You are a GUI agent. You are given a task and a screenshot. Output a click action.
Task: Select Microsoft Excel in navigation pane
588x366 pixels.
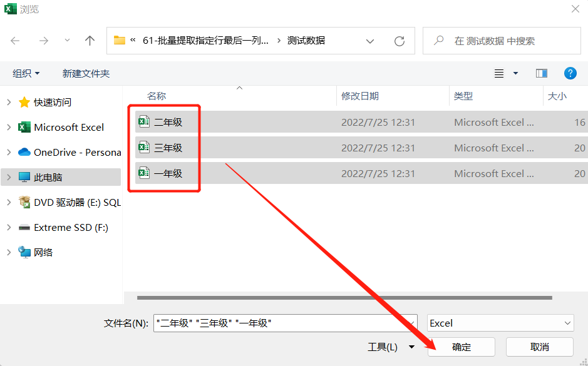[x=69, y=128]
